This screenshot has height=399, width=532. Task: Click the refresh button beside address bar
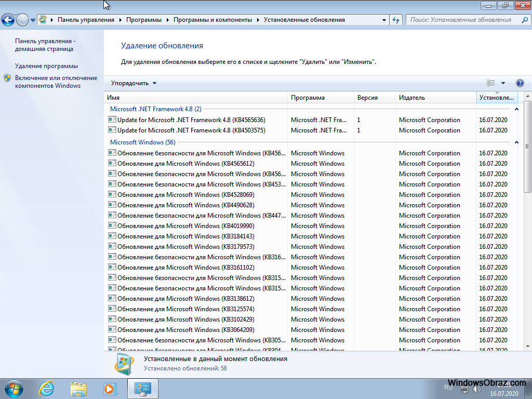point(396,20)
